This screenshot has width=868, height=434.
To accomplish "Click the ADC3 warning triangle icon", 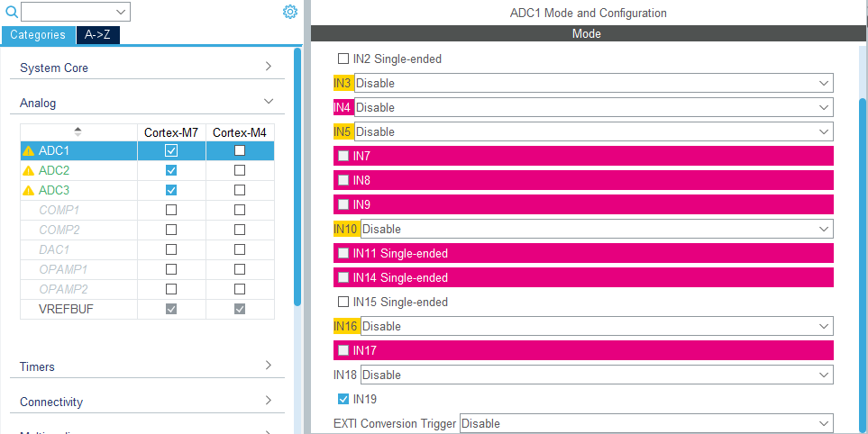I will [29, 191].
